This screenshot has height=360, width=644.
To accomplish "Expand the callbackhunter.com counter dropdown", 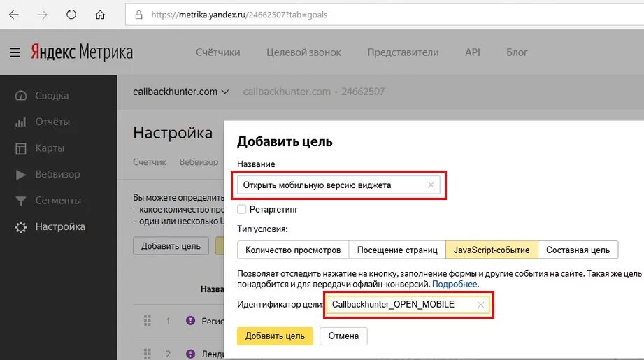I will coord(180,92).
